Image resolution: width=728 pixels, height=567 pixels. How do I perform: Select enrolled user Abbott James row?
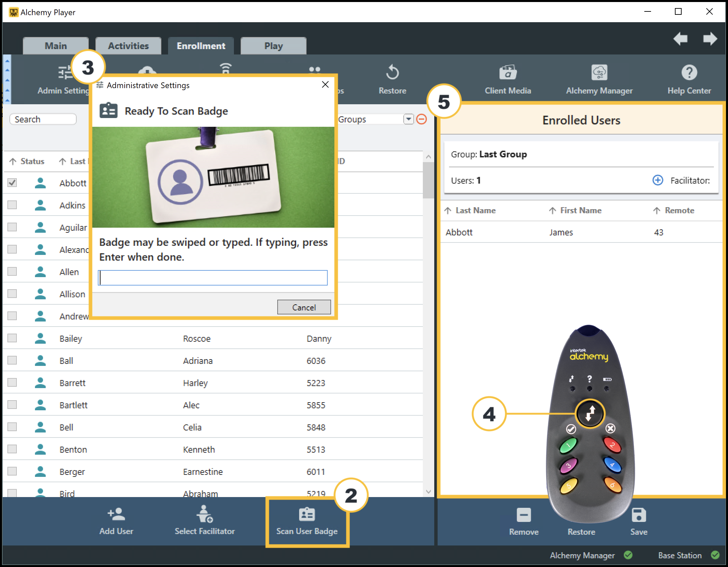[x=581, y=232]
